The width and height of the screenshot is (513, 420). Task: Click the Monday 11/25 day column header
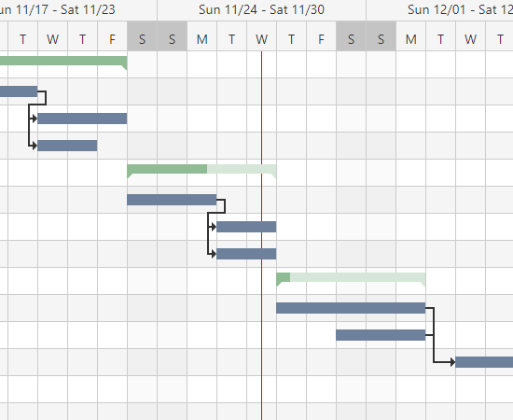(201, 39)
